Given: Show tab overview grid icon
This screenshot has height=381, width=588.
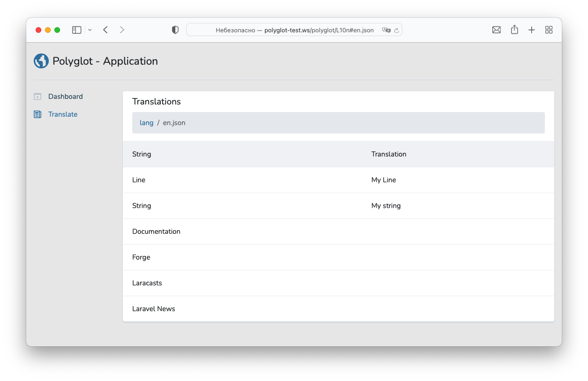Looking at the screenshot, I should pyautogui.click(x=549, y=30).
